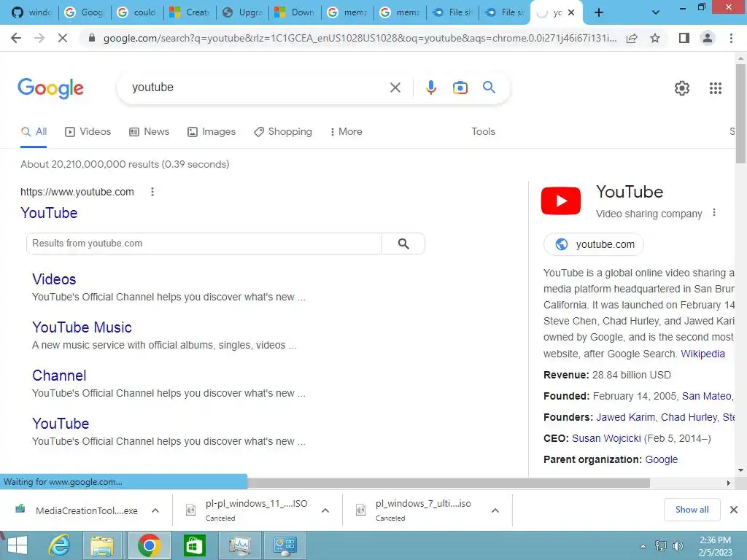Click the Results from youtube.com field

(204, 244)
